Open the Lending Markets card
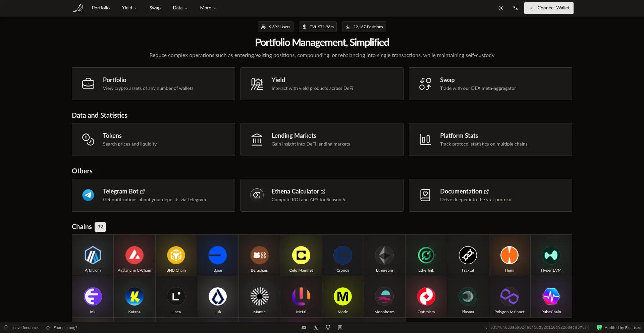 point(322,140)
